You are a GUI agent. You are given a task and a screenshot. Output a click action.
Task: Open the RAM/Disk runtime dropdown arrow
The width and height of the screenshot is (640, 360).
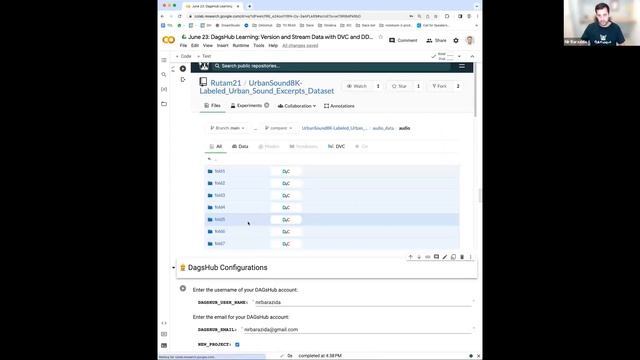click(x=459, y=56)
